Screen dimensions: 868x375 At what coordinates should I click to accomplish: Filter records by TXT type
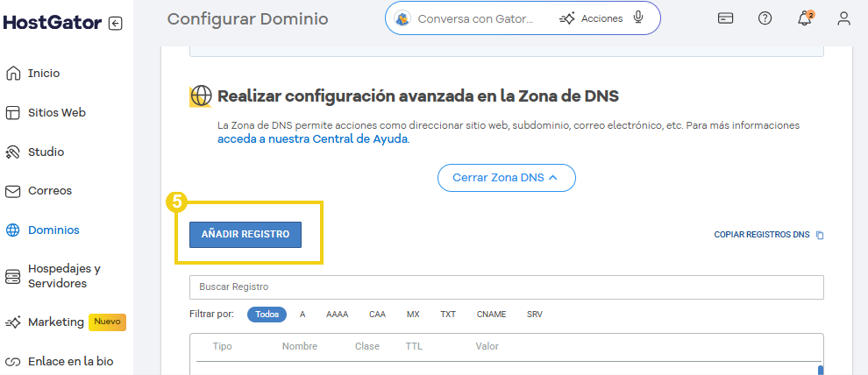(x=448, y=314)
